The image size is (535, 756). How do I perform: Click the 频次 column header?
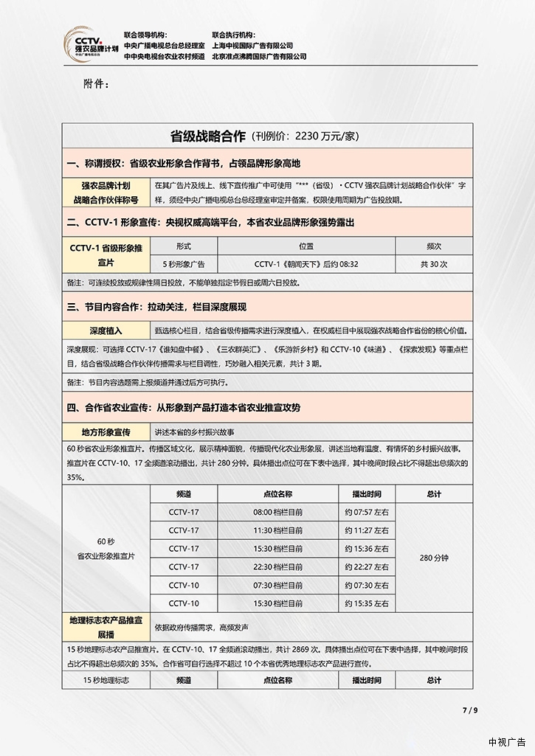(434, 246)
